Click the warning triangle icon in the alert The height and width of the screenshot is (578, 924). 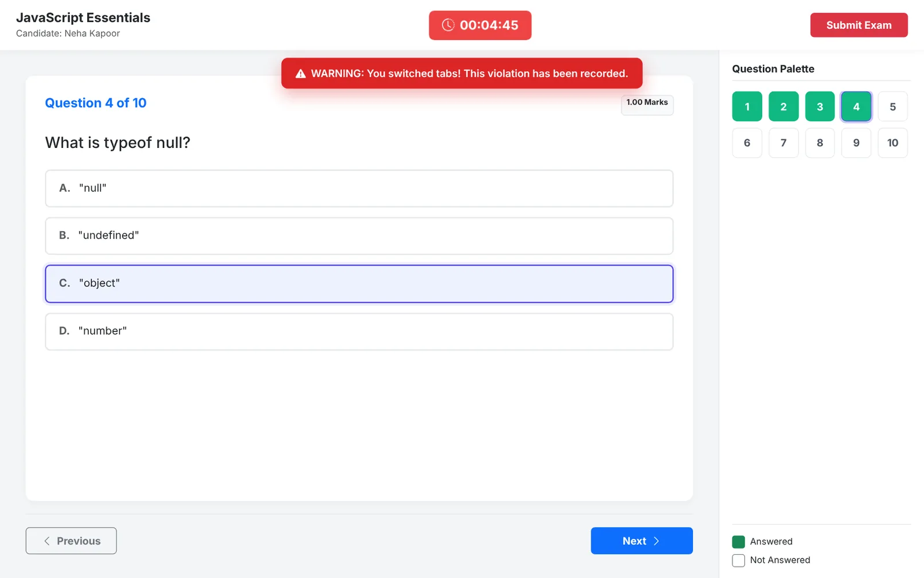click(300, 73)
